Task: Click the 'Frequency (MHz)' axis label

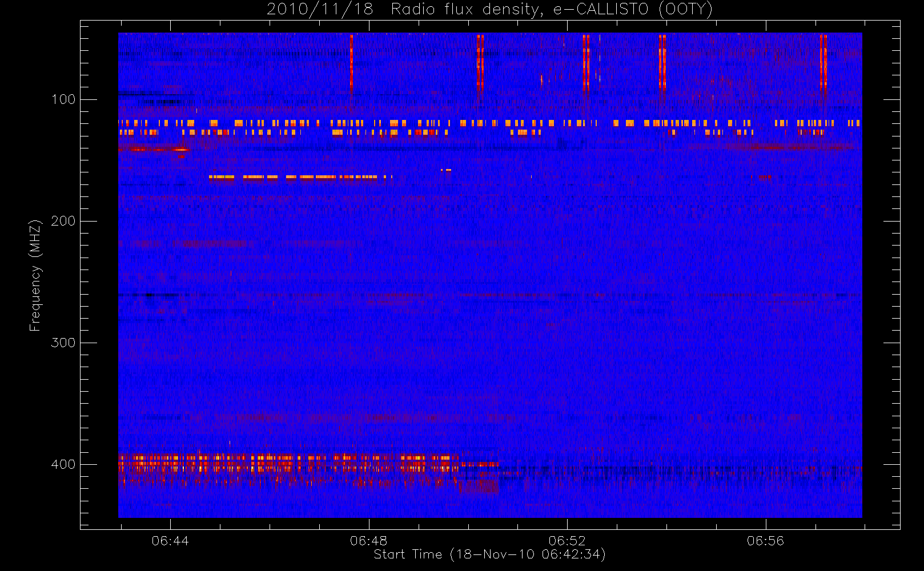Action: click(35, 275)
